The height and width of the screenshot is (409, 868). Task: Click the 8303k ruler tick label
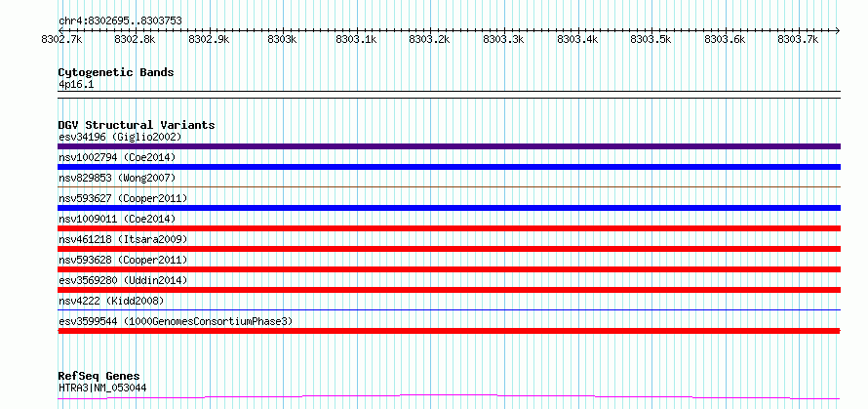282,39
